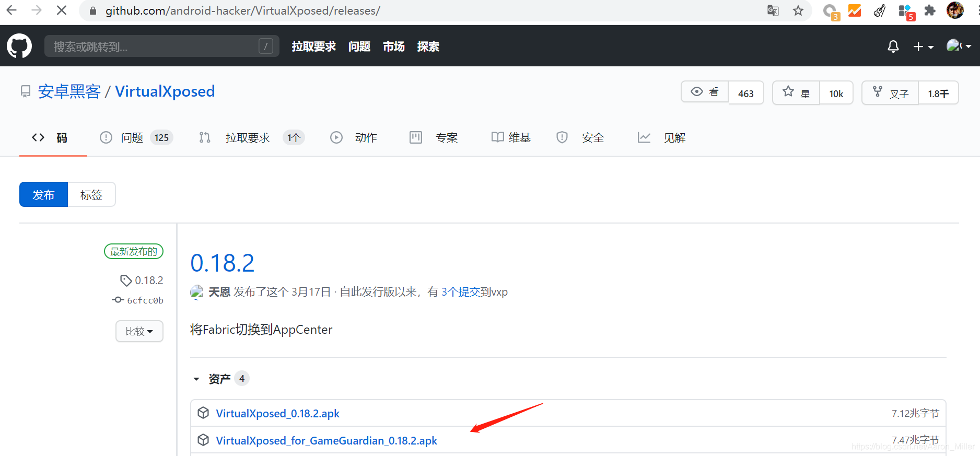
Task: Click the 看 watch button
Action: pyautogui.click(x=705, y=92)
